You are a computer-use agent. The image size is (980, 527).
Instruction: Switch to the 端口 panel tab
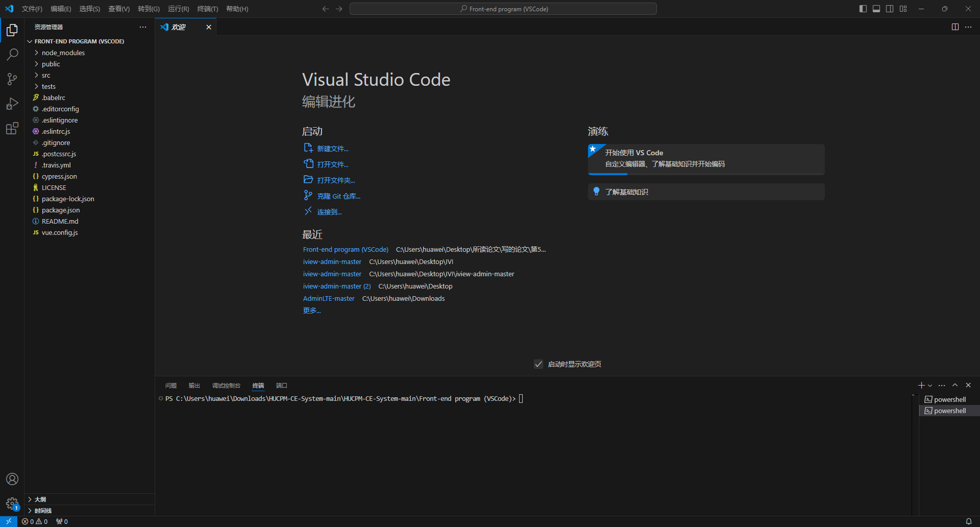click(x=282, y=386)
